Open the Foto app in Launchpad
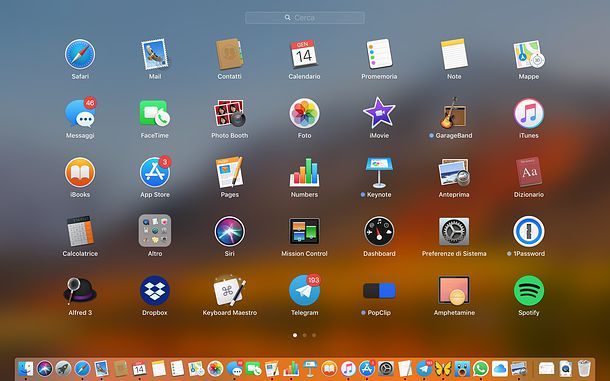Viewport: 610px width, 381px height. [x=304, y=113]
